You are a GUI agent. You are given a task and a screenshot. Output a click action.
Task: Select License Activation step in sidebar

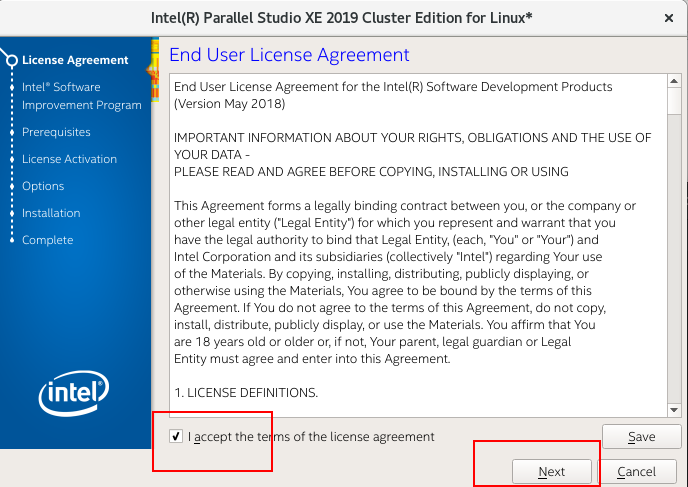(69, 159)
